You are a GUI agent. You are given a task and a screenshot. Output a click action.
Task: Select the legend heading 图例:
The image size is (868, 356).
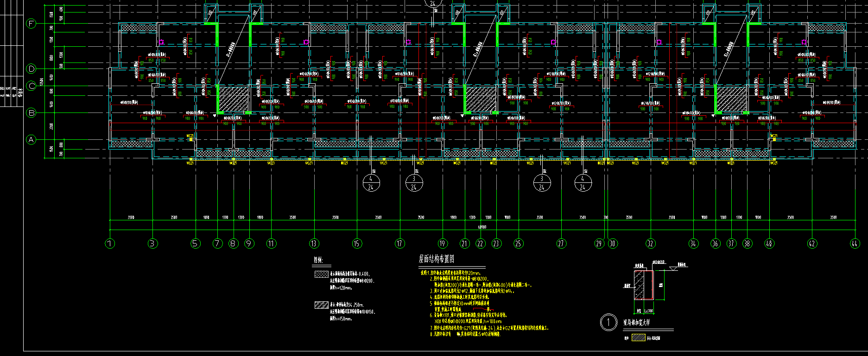click(x=318, y=260)
